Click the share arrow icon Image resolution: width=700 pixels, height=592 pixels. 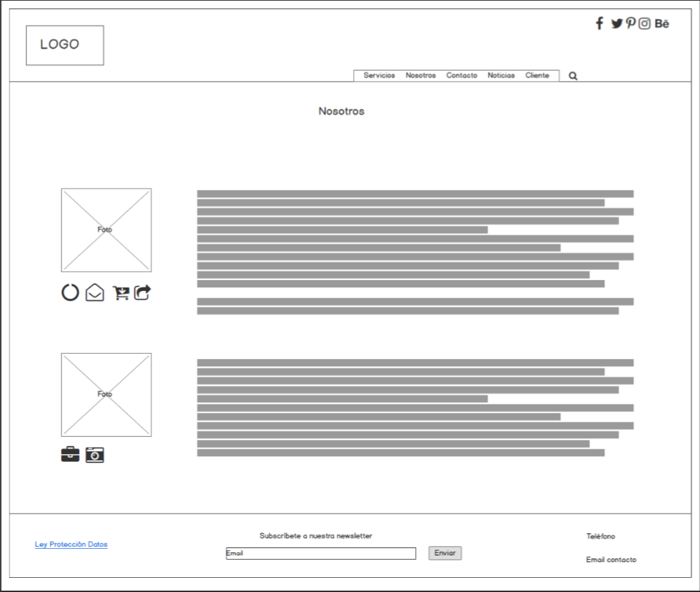pyautogui.click(x=142, y=292)
